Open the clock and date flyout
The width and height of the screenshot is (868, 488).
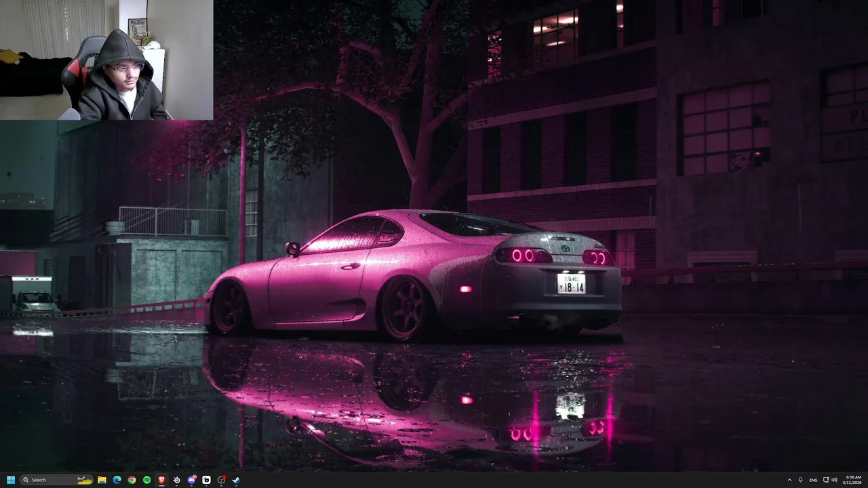pos(853,480)
